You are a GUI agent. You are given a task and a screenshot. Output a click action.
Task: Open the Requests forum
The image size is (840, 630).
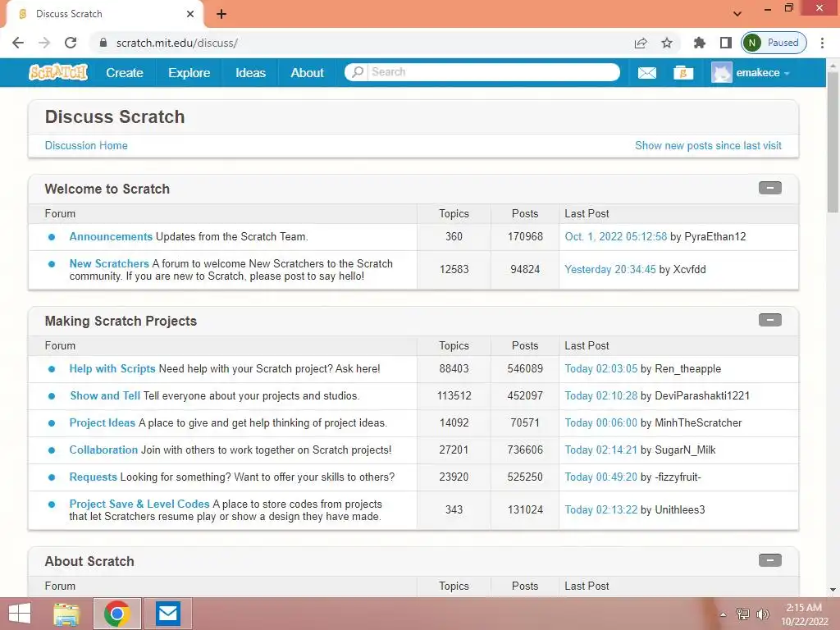[x=94, y=477]
